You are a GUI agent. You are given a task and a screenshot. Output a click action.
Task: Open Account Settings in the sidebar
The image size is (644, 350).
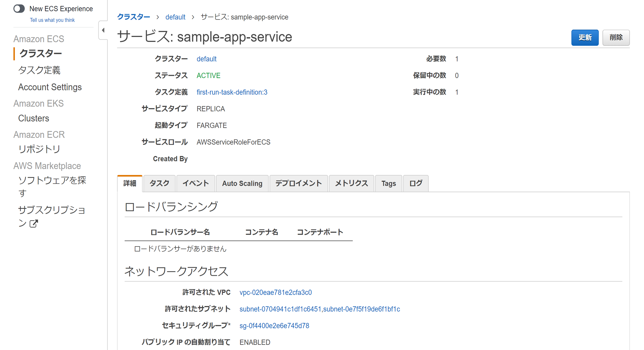tap(50, 87)
